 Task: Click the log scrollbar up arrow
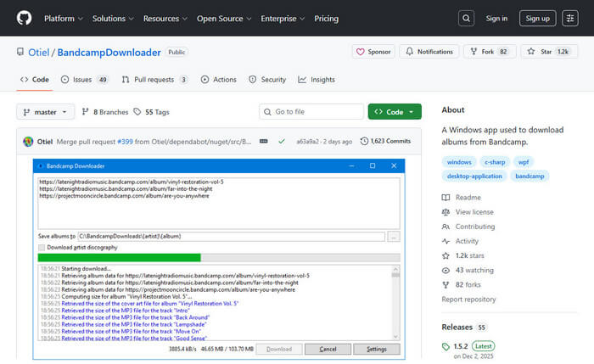click(x=396, y=269)
